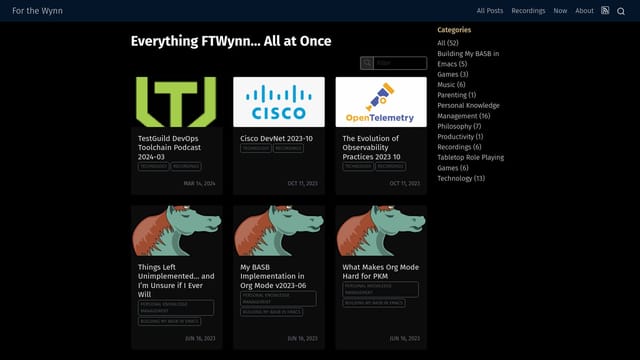Click Recordings tag on TestGuild card
Viewport: 640px width, 360px height.
point(186,166)
